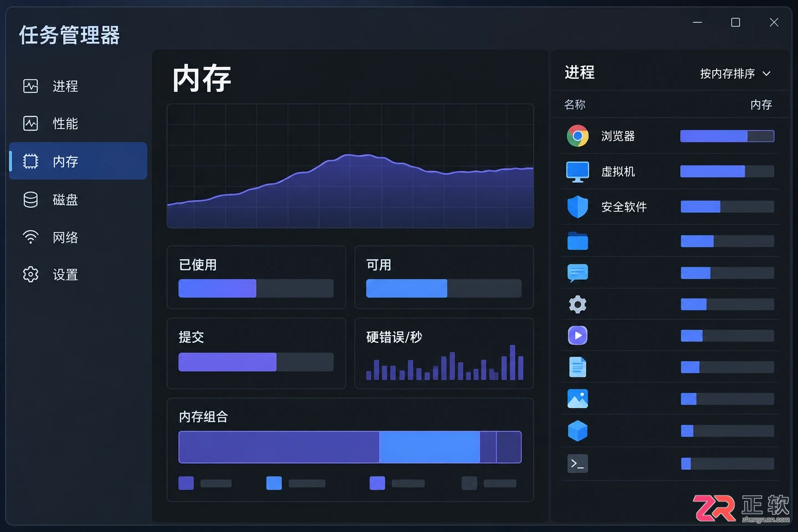Screen dimensions: 798x532
Task: Click the 内存 chip icon in sidebar
Action: 30,161
